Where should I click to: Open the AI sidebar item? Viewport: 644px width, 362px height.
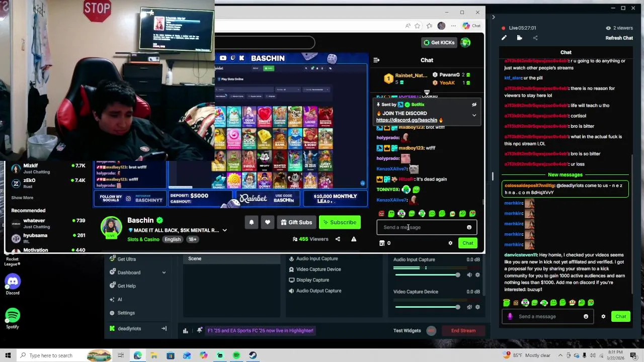click(x=119, y=300)
